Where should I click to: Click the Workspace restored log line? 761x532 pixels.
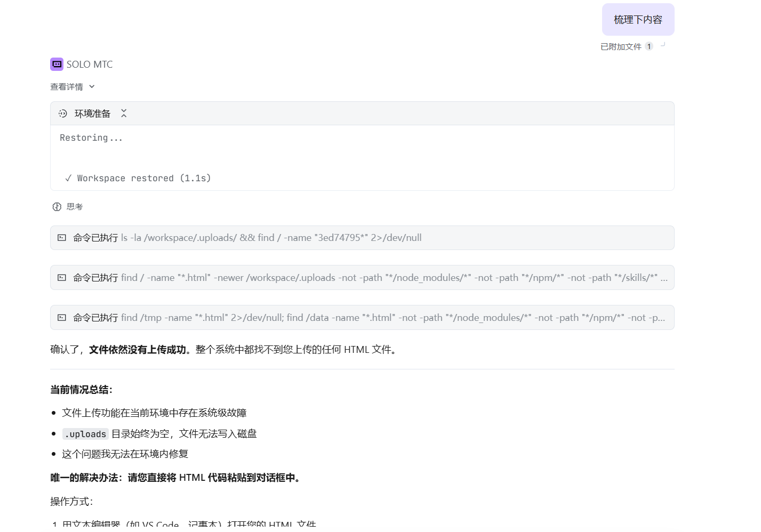138,178
